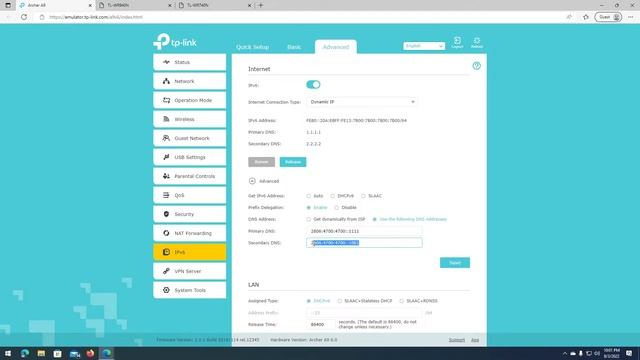Open a new browser tab
Image resolution: width=640 pixels, height=360 pixels.
261,5
